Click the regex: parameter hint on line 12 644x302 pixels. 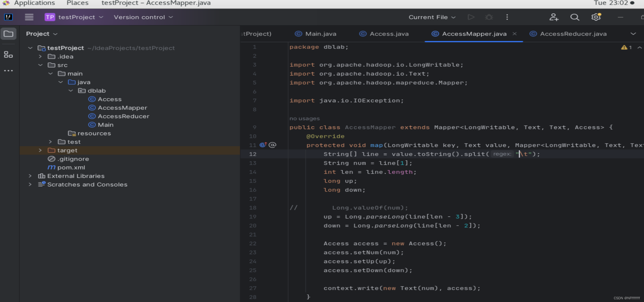coord(502,154)
